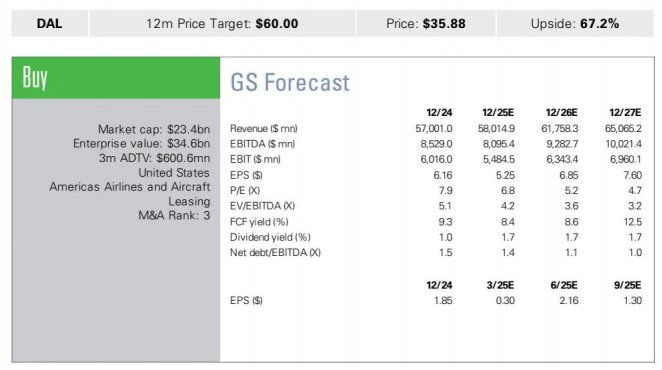Select the Market cap $23.4bn text
The height and width of the screenshot is (370, 662).
coord(154,129)
